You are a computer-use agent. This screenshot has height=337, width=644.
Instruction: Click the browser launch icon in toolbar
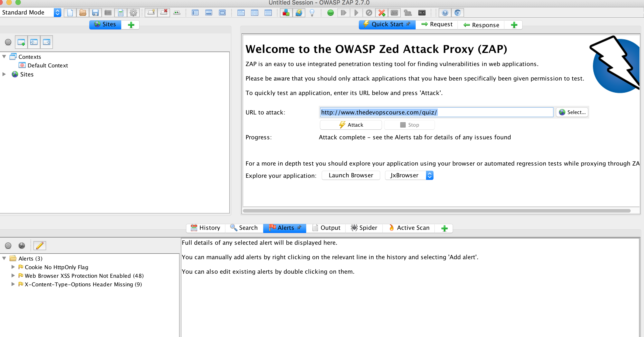457,12
